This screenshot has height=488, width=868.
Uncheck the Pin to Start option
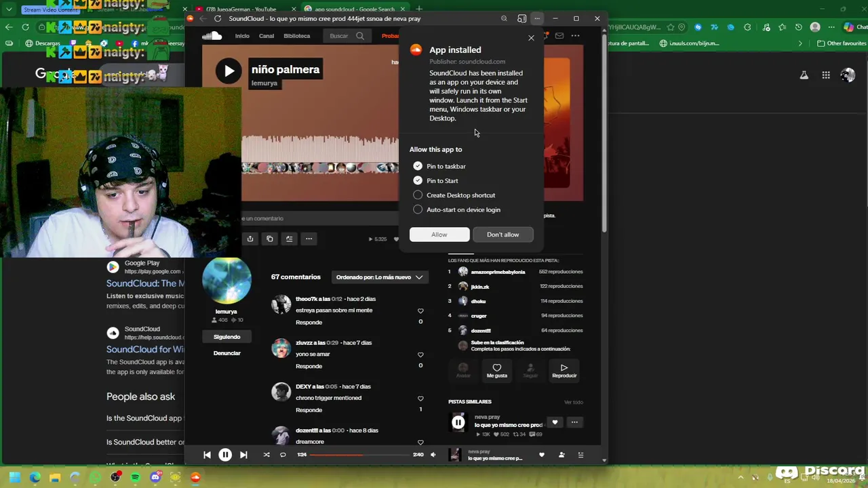(x=418, y=180)
